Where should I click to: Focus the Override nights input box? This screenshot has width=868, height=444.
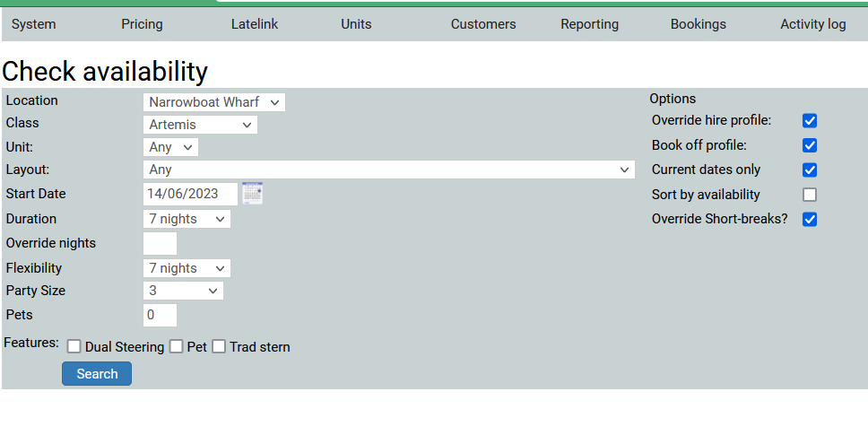pos(160,243)
